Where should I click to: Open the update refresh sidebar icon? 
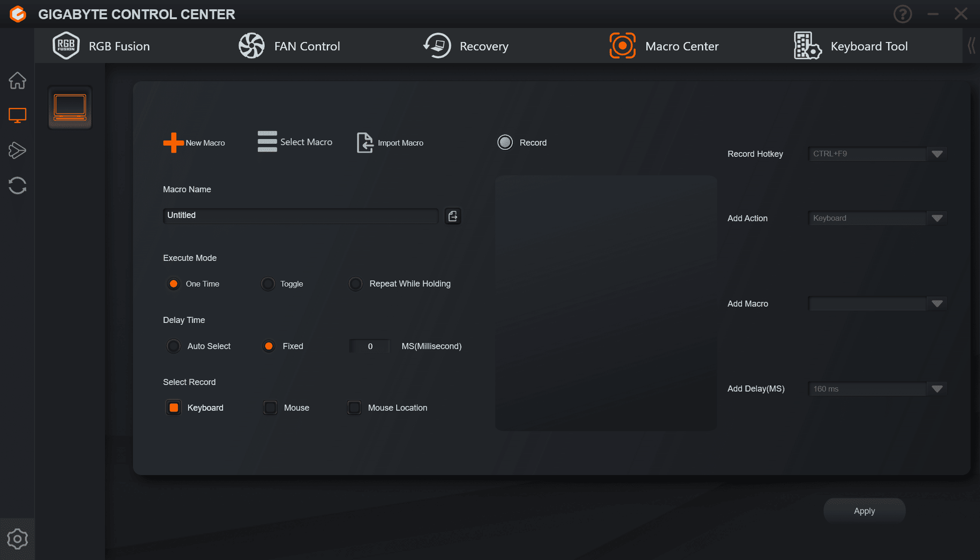pyautogui.click(x=17, y=185)
